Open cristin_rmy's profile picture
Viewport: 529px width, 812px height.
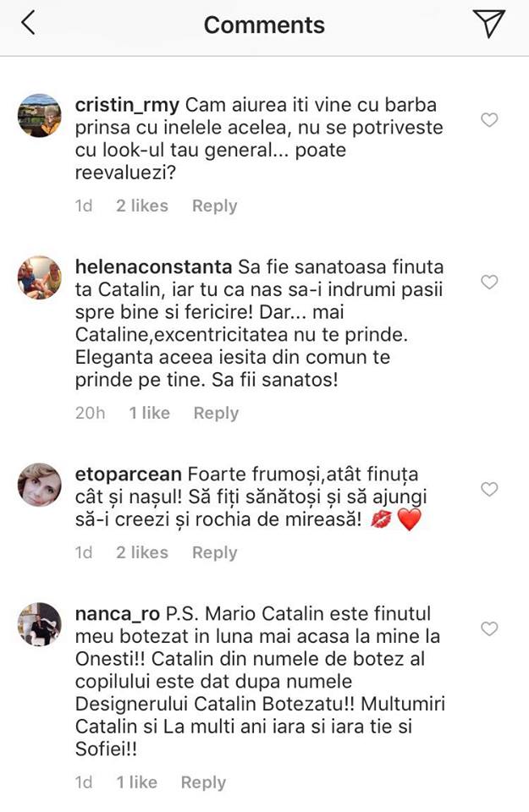pyautogui.click(x=40, y=115)
